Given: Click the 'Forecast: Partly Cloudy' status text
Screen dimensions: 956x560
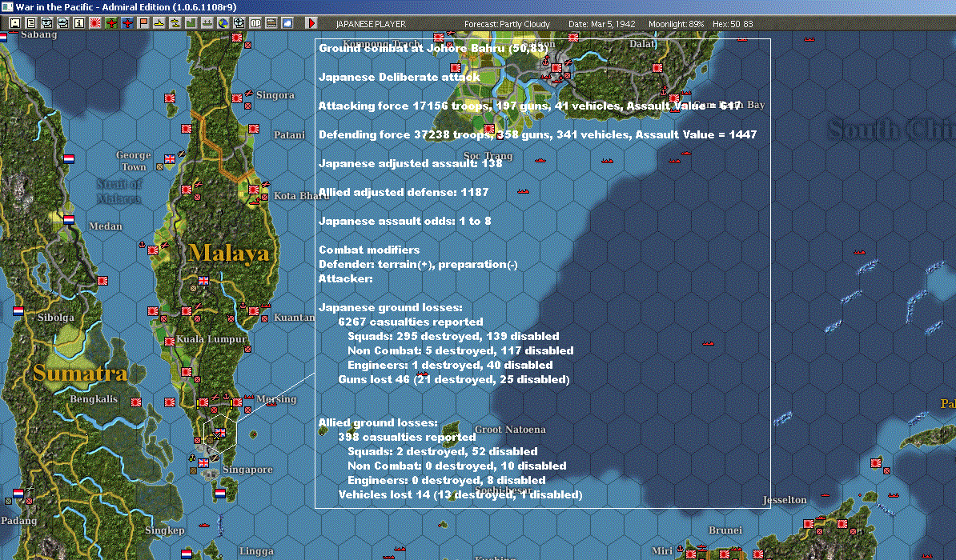Looking at the screenshot, I should point(507,24).
